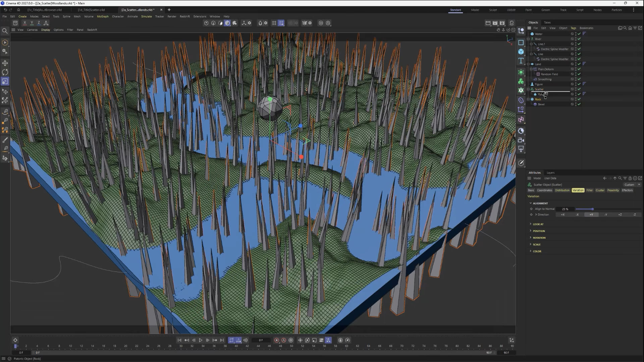Activate the Scale tool in left toolbar

(x=5, y=81)
